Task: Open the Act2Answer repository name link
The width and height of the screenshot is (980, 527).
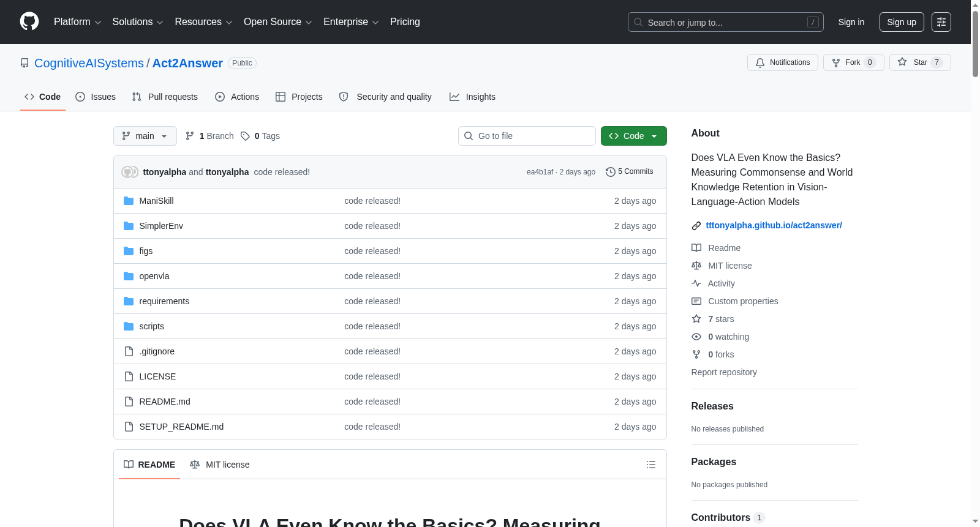Action: (187, 63)
